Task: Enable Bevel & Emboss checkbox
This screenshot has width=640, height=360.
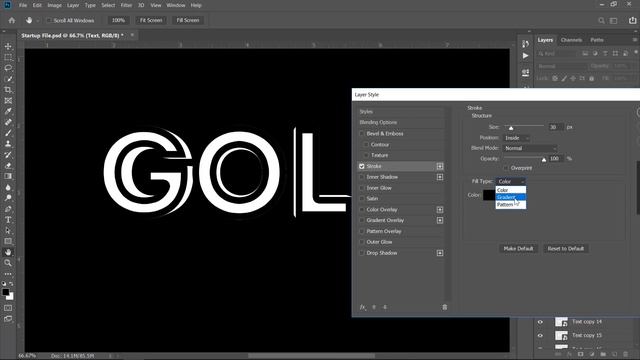Action: pos(362,133)
